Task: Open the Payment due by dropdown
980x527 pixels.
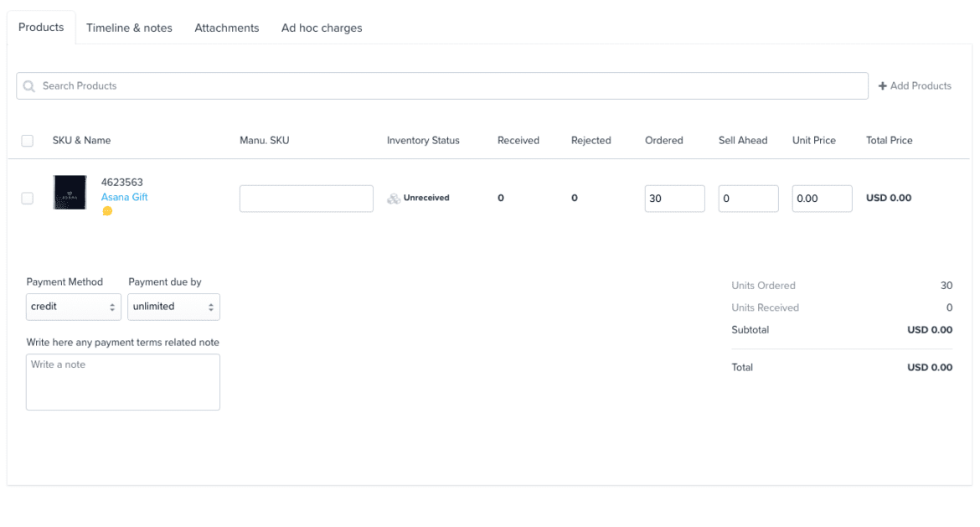Action: 173,307
